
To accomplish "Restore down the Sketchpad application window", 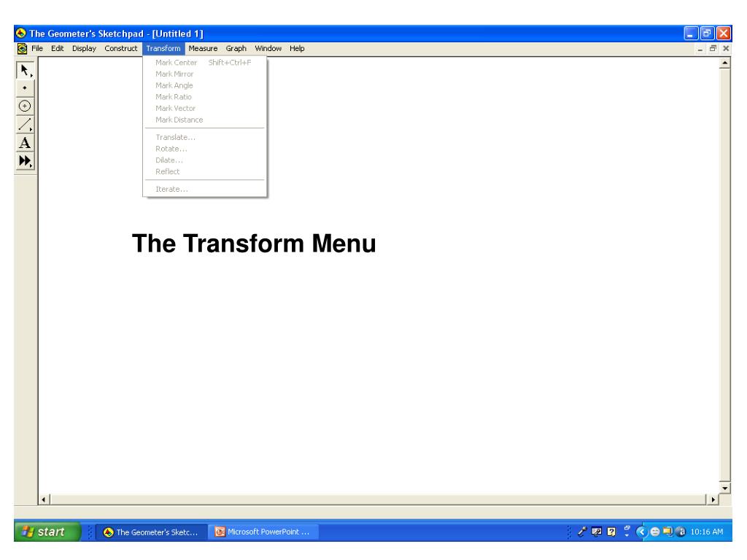I will tap(707, 34).
